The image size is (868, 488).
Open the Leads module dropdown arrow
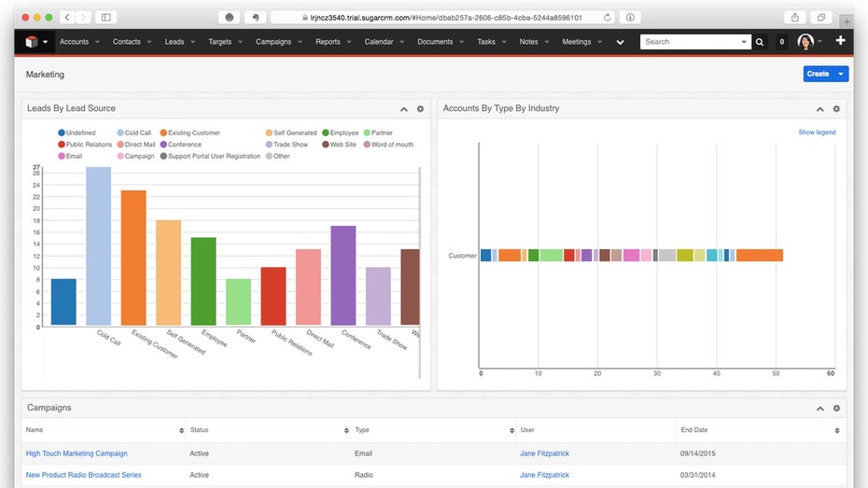point(192,42)
